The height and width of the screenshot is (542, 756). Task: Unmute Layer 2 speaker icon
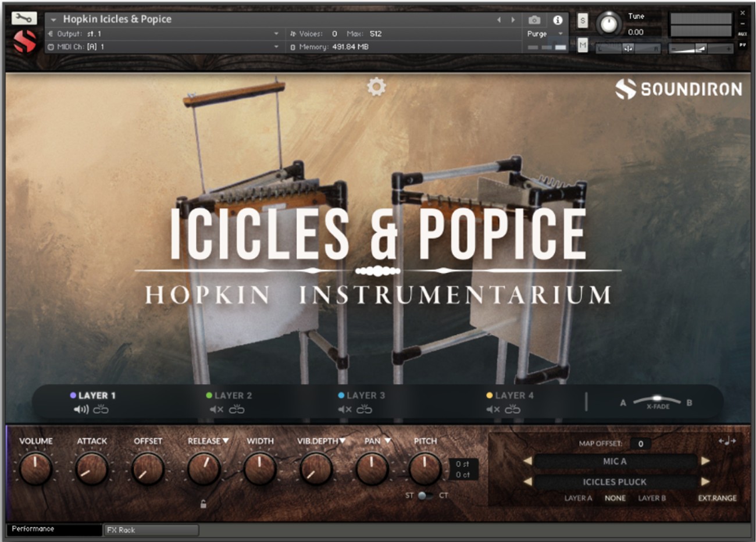pos(216,409)
